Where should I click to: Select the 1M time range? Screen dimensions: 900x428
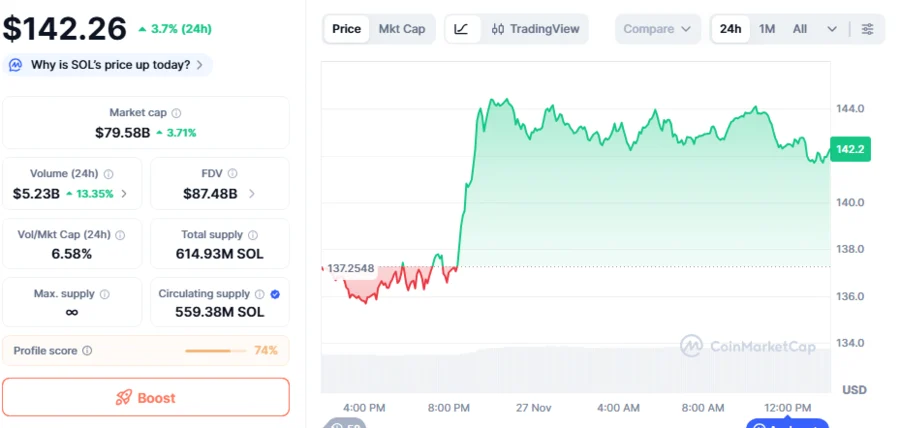click(767, 29)
